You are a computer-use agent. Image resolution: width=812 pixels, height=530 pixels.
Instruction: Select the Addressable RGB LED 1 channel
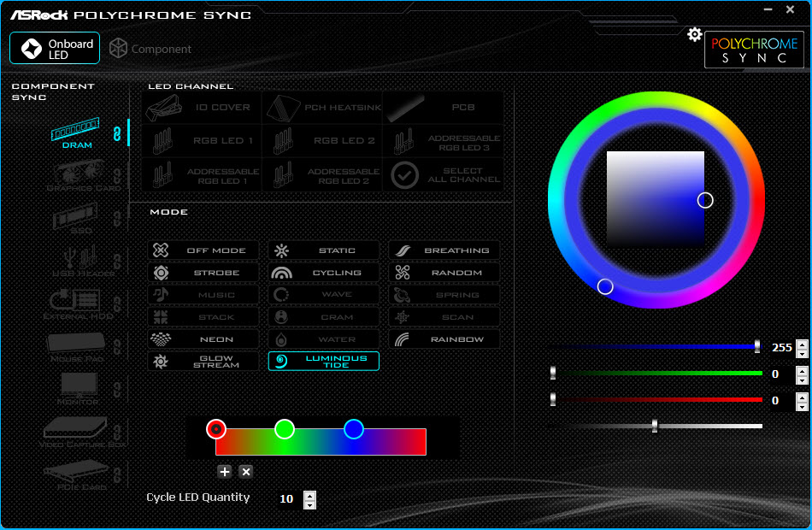(202, 175)
